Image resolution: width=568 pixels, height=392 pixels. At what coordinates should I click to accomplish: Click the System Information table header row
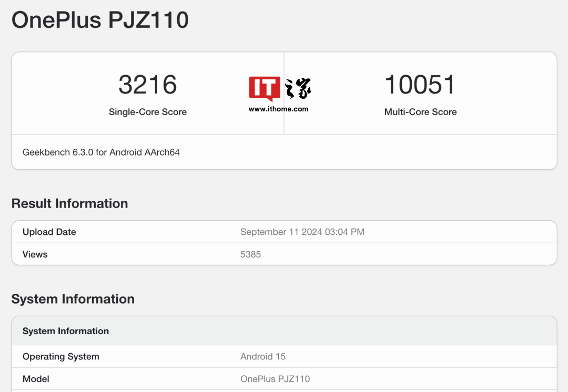click(66, 331)
